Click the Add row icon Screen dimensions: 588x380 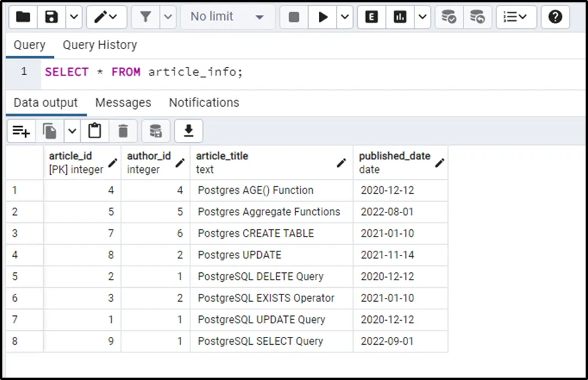click(x=22, y=131)
